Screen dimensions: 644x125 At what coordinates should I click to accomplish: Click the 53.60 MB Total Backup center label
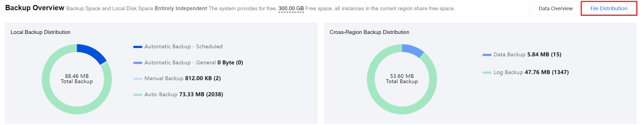pyautogui.click(x=402, y=79)
